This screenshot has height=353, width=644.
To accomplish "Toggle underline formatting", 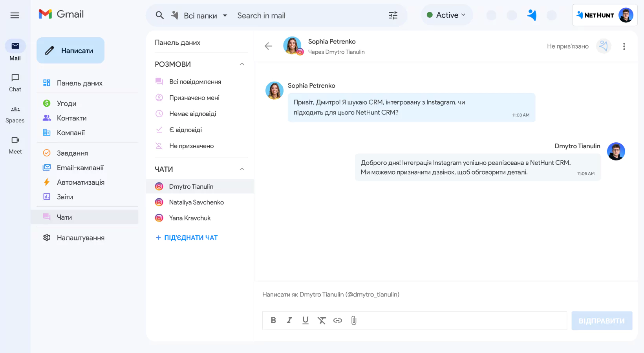I will pyautogui.click(x=306, y=320).
